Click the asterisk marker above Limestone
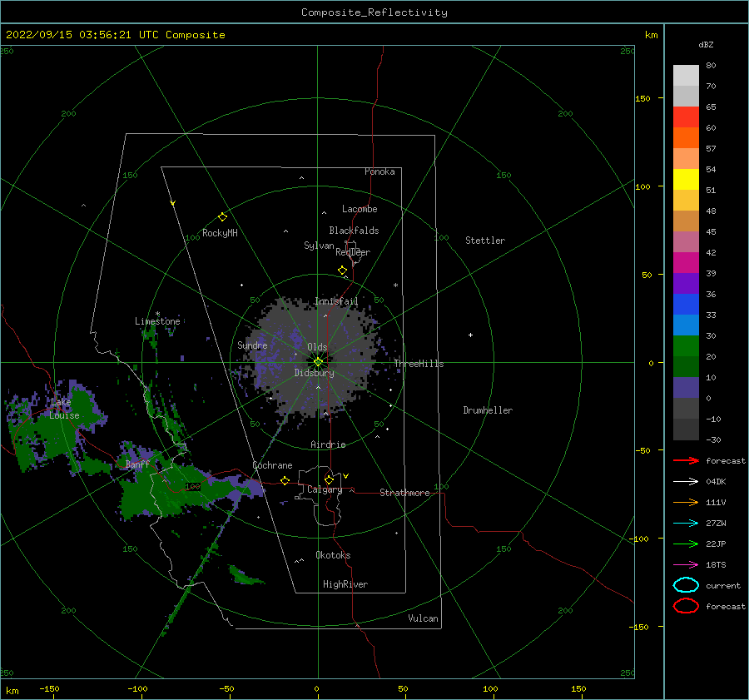Screen dimensions: 749x700 pyautogui.click(x=157, y=314)
